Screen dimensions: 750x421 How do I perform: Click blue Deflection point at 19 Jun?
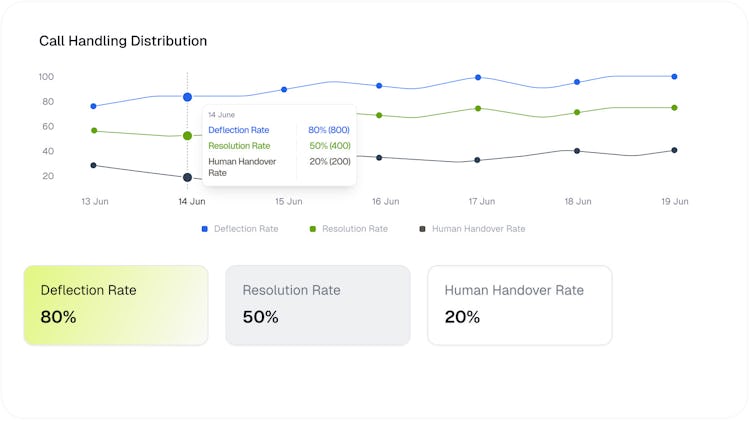[x=674, y=77]
